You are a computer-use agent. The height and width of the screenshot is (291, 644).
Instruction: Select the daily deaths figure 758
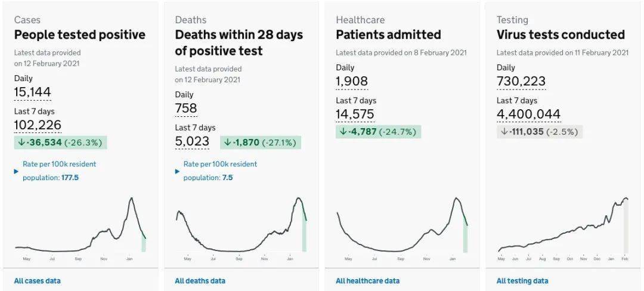tap(186, 109)
